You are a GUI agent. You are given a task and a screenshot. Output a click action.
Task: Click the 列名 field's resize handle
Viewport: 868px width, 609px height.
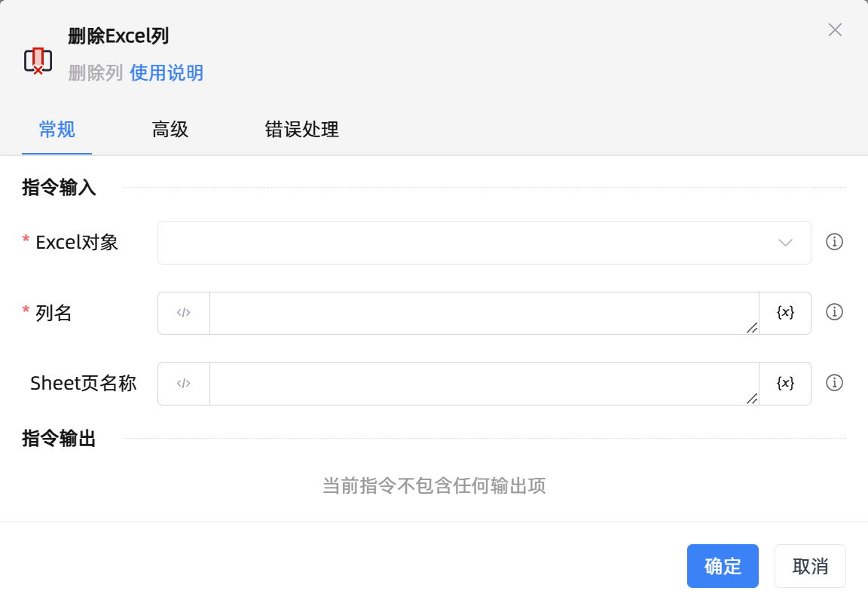tap(751, 327)
